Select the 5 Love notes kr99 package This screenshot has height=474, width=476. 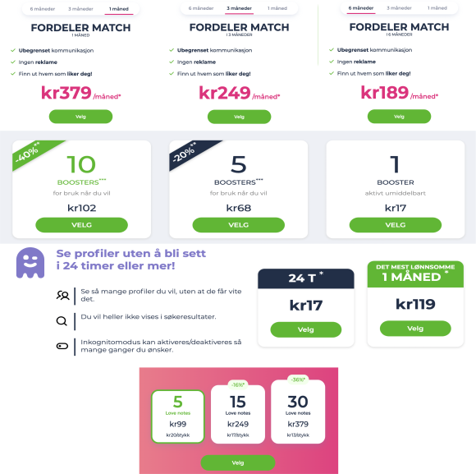(178, 416)
